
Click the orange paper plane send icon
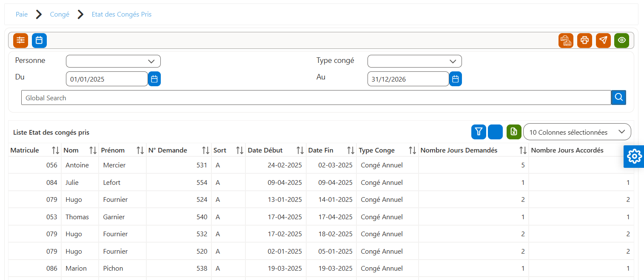click(x=603, y=40)
